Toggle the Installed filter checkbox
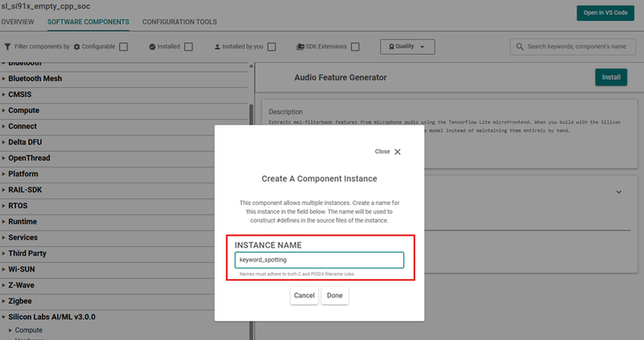This screenshot has width=644, height=340. (x=189, y=47)
